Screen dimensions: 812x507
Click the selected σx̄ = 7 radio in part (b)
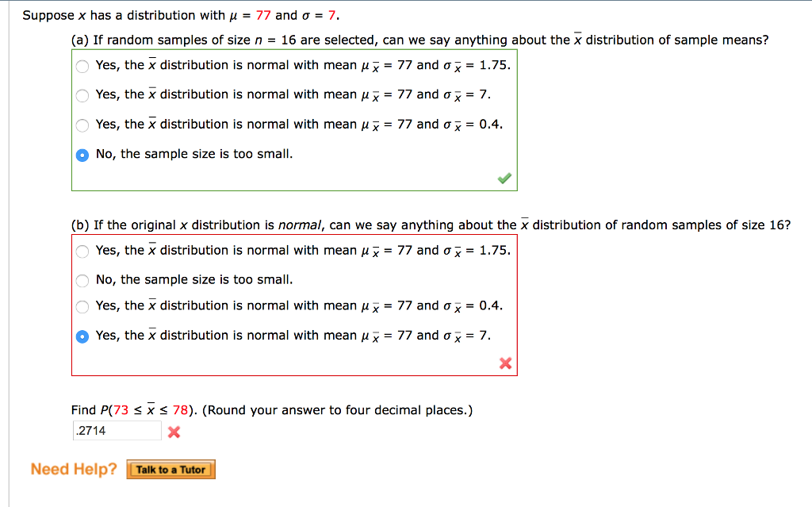click(x=82, y=336)
